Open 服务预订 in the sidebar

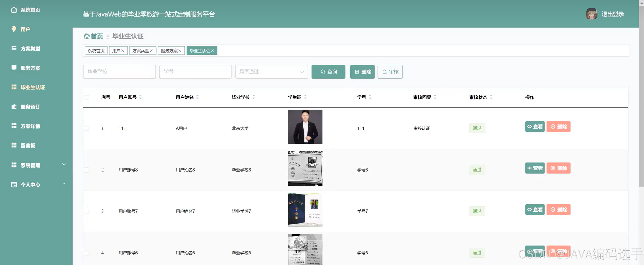pos(30,107)
